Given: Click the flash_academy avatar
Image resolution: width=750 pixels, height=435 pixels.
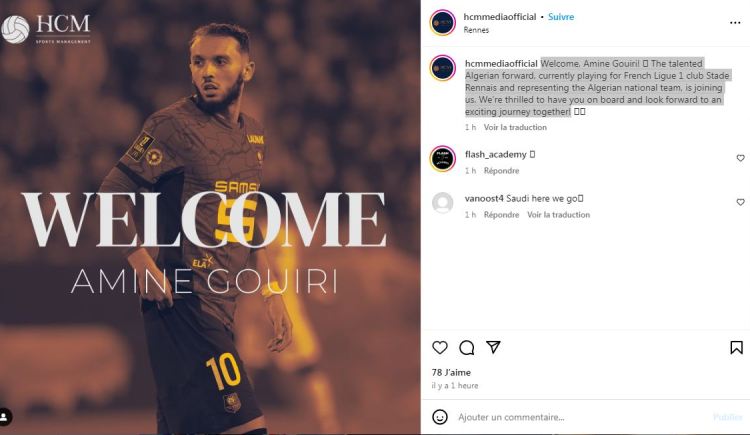Looking at the screenshot, I should [442, 158].
